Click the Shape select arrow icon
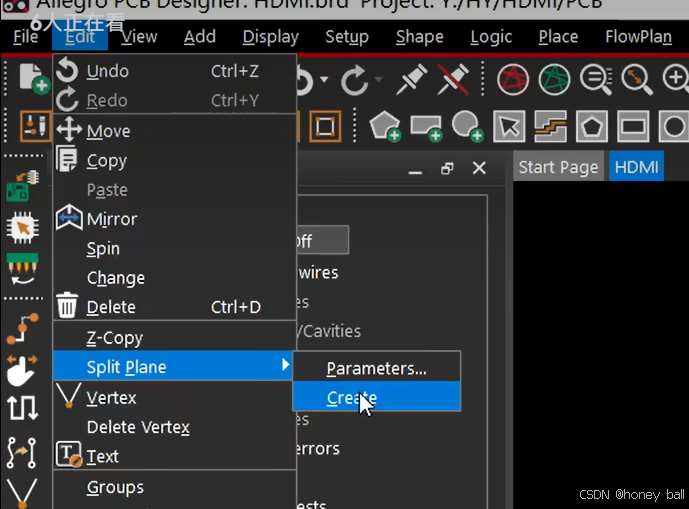This screenshot has height=509, width=689. tap(509, 127)
